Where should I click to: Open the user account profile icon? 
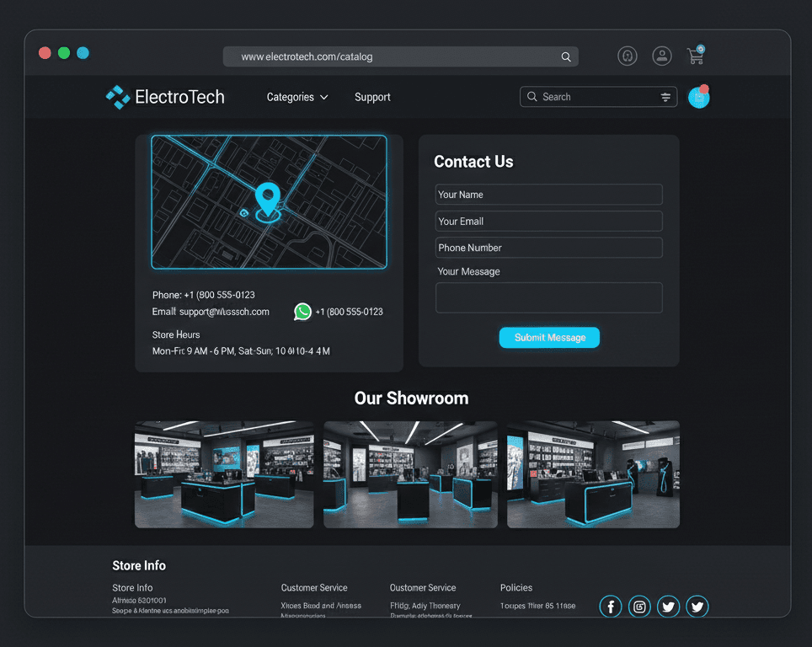662,56
